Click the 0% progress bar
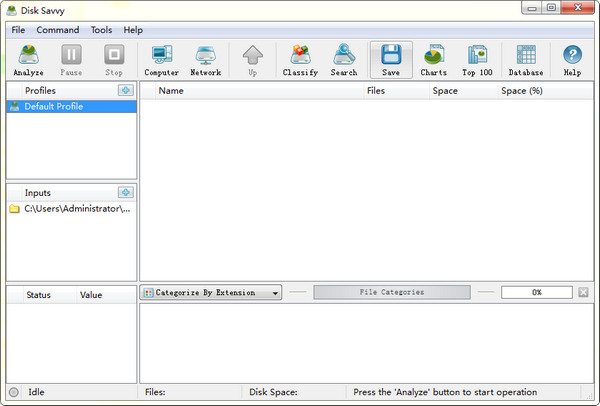This screenshot has height=406, width=600. [x=536, y=293]
